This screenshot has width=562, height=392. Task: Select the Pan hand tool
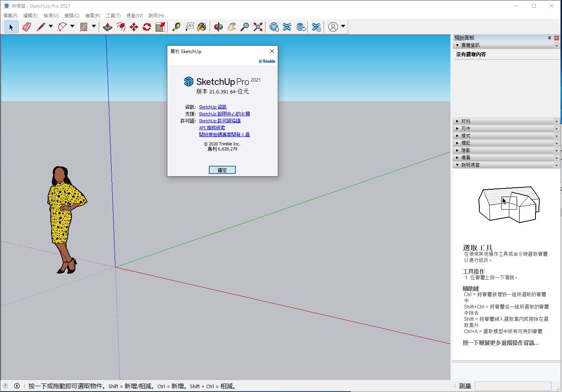pyautogui.click(x=232, y=27)
